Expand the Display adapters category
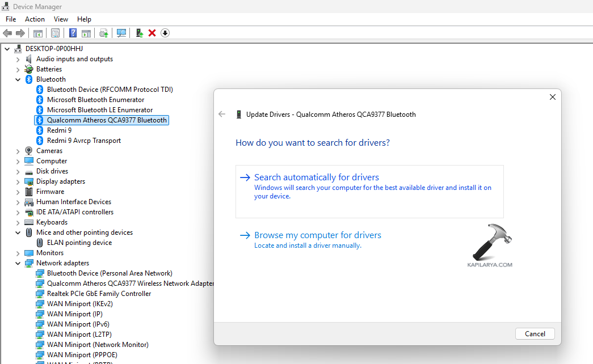The image size is (593, 364). (18, 182)
